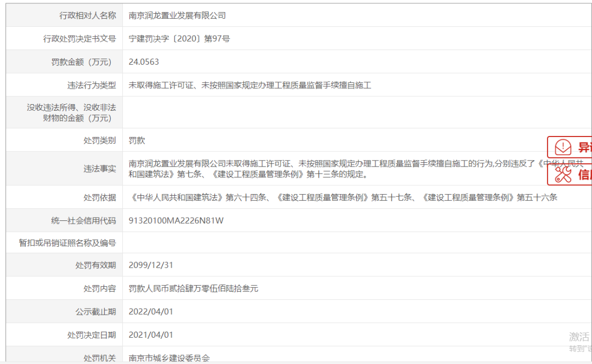Click the 违法行为类型 label
592x364 pixels.
(x=92, y=86)
